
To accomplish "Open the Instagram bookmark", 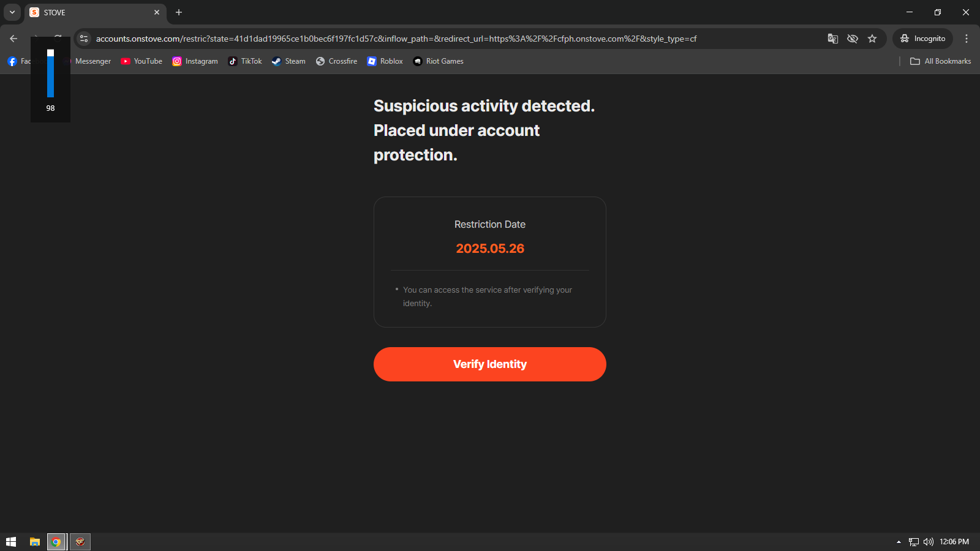I will [195, 61].
